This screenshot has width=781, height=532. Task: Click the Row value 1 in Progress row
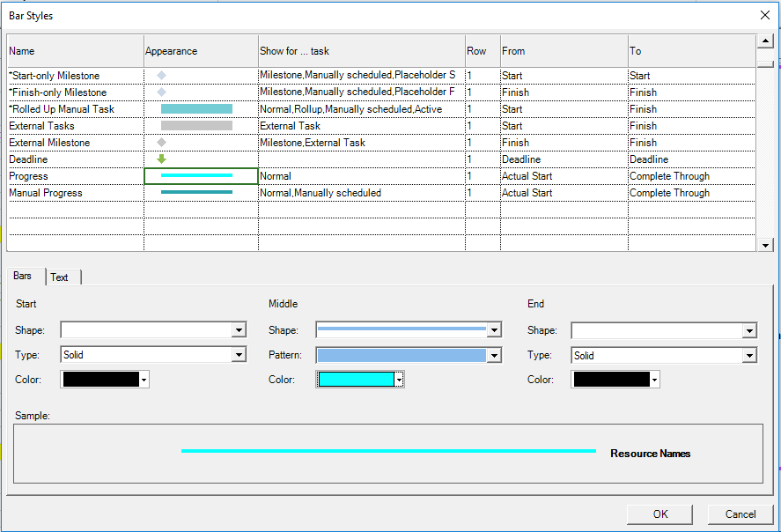point(483,176)
